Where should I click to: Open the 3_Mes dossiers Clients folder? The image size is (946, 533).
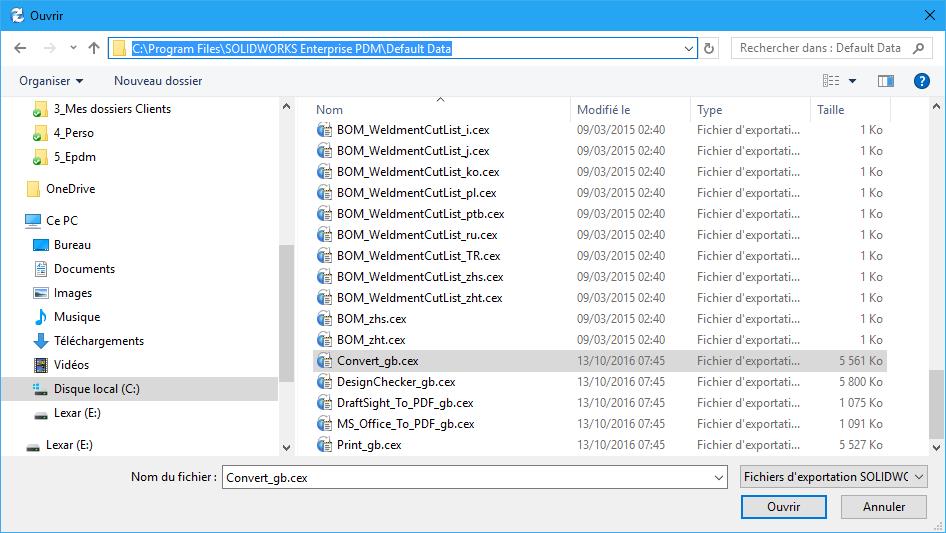coord(112,109)
